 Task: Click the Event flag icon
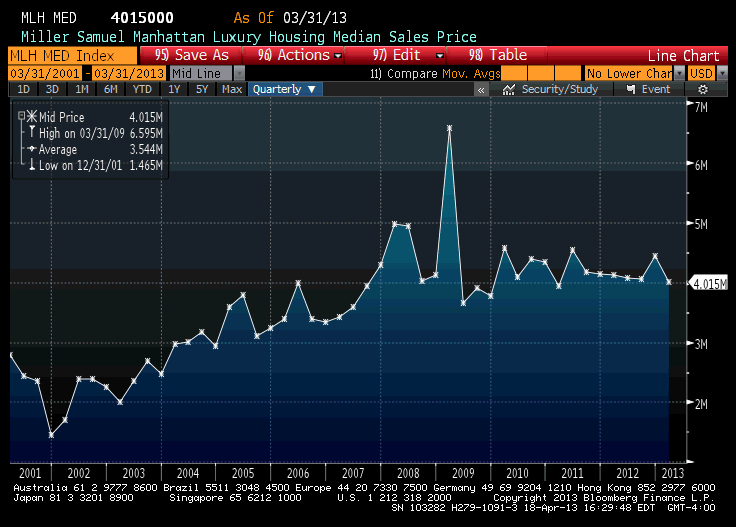pos(630,89)
